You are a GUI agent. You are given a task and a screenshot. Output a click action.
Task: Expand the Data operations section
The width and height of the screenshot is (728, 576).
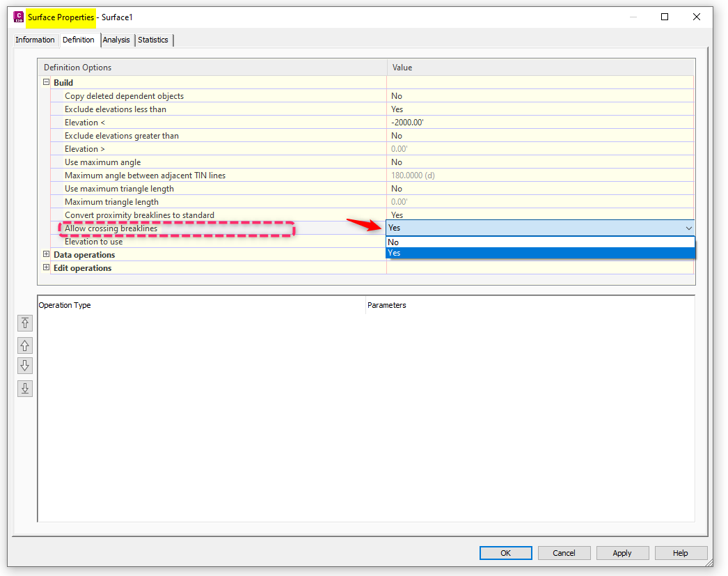[46, 254]
